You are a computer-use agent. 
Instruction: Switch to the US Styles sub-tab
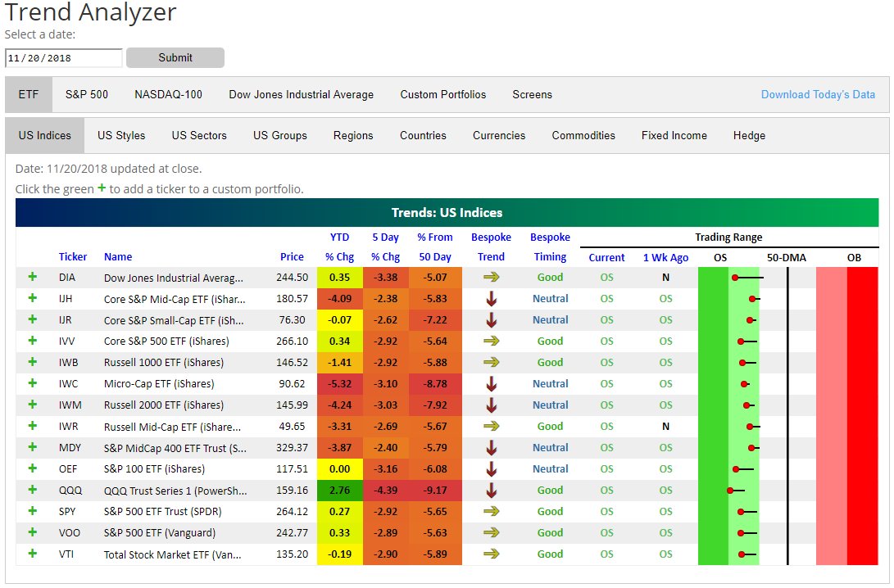coord(121,136)
